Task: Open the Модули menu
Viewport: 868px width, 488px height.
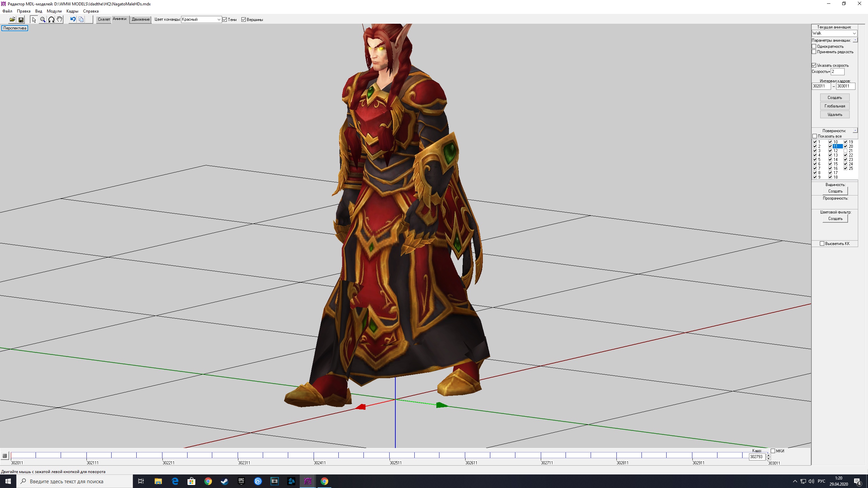Action: pyautogui.click(x=54, y=11)
